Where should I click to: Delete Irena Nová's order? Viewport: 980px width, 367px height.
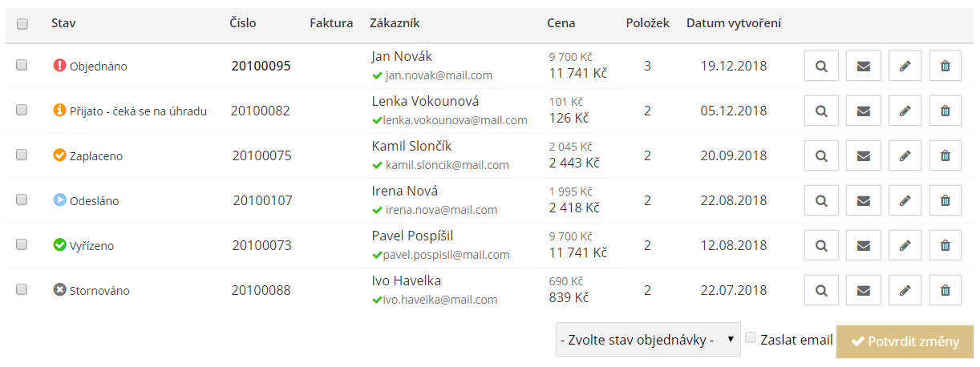pyautogui.click(x=946, y=201)
